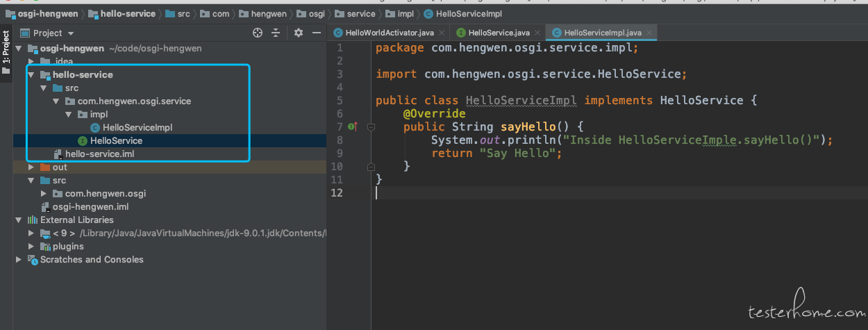Click the impl package folder icon
This screenshot has width=868, height=330.
(x=83, y=114)
